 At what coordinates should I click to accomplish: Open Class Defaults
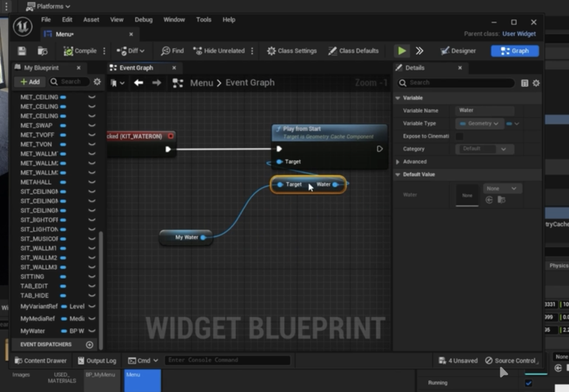click(353, 51)
